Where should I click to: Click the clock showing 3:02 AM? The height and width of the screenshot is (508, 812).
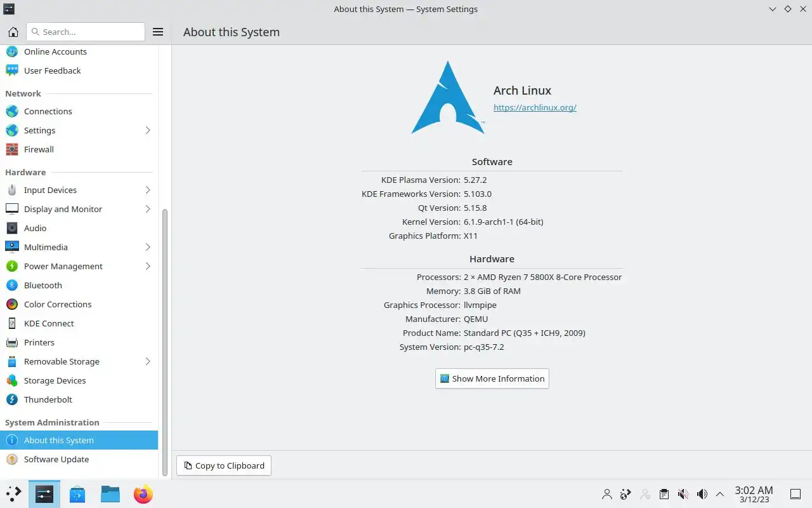(754, 494)
